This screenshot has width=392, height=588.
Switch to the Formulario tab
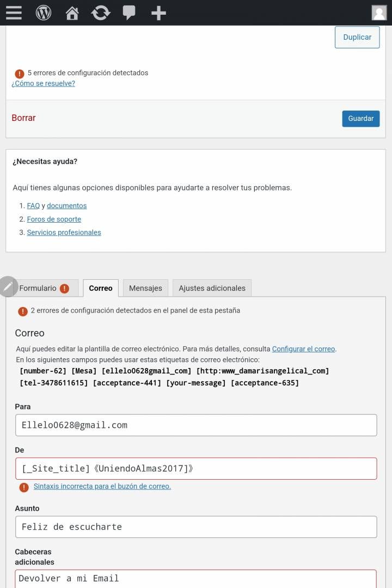[x=44, y=288]
